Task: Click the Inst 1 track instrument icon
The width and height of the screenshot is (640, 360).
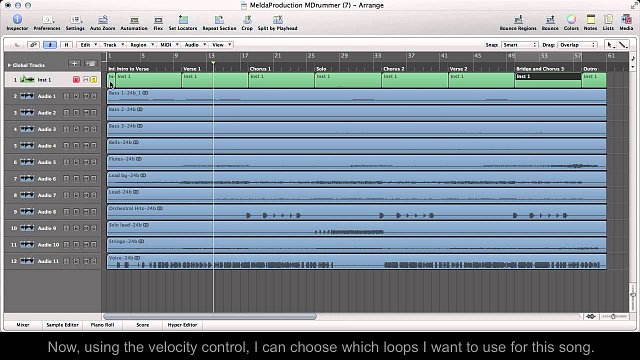Action: [27, 79]
